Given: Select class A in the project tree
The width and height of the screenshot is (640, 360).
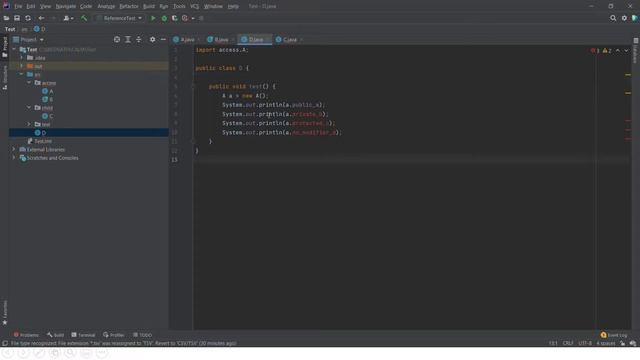Looking at the screenshot, I should coord(48,91).
